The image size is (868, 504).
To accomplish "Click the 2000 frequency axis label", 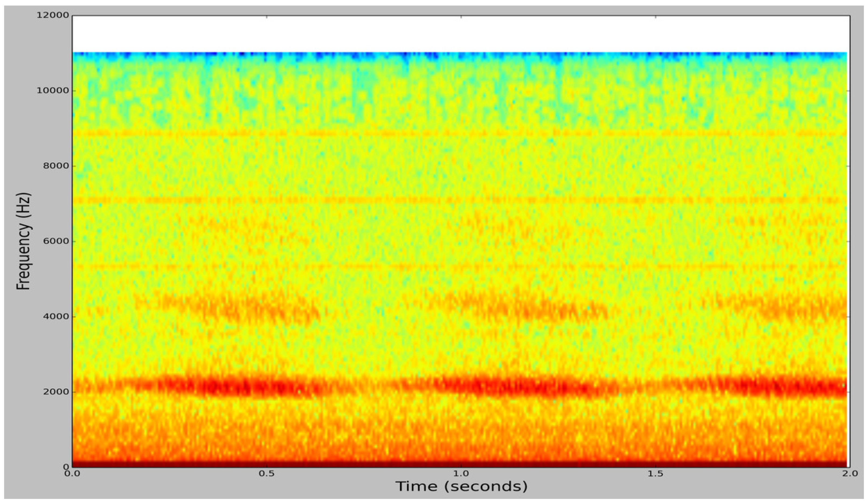I will point(56,392).
